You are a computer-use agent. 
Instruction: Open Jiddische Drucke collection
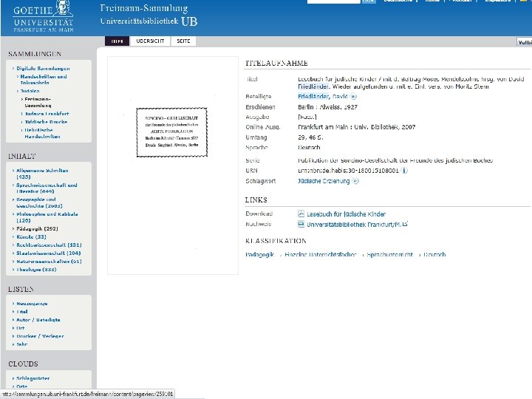[46, 122]
